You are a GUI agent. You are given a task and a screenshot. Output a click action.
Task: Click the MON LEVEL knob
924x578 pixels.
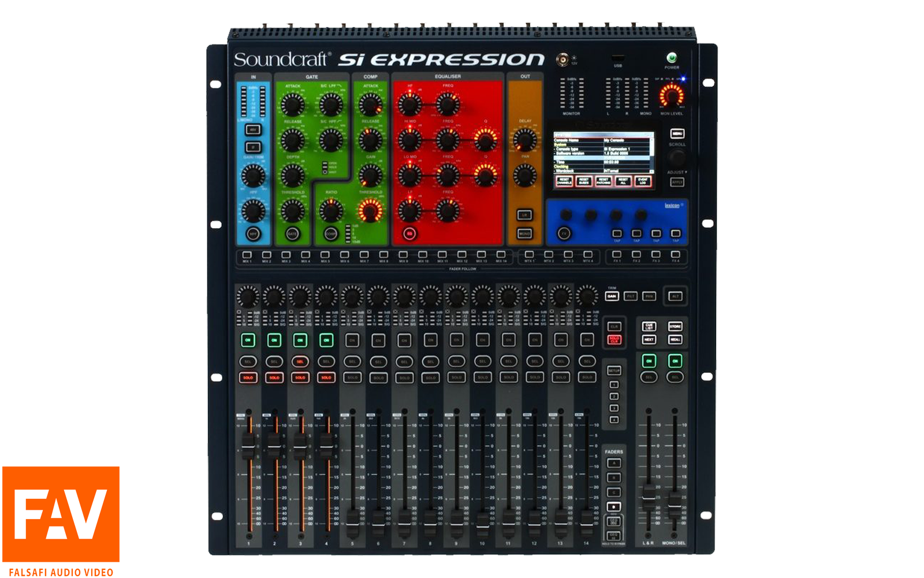click(672, 95)
